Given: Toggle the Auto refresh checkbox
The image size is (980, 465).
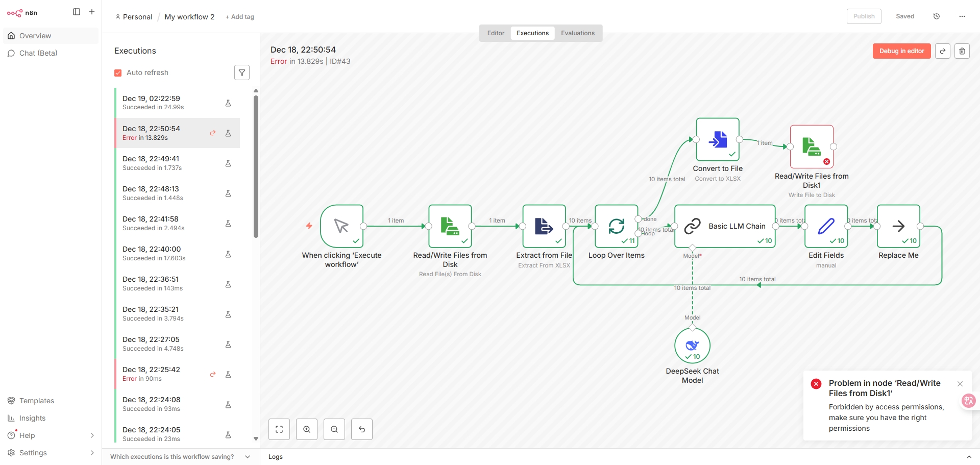Looking at the screenshot, I should click(x=118, y=73).
